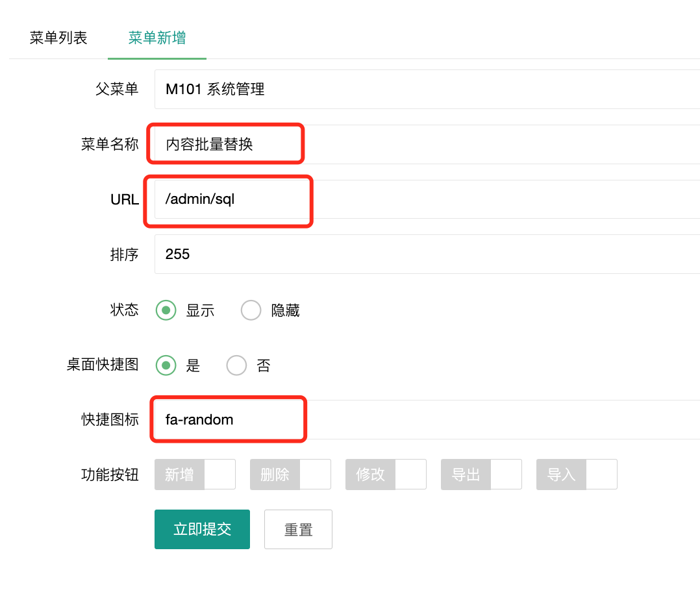Toggle the 导入 function button switch
Viewport: 700px width, 605px height.
[x=577, y=475]
